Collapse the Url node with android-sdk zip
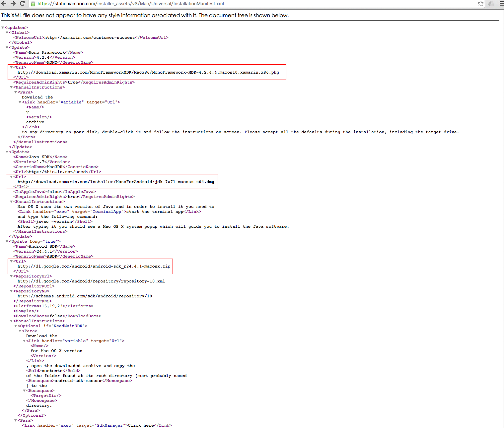504x428 pixels. point(12,262)
